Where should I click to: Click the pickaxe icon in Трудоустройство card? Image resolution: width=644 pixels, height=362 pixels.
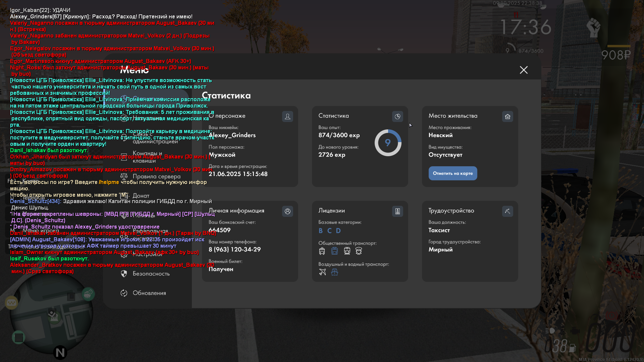pyautogui.click(x=507, y=211)
